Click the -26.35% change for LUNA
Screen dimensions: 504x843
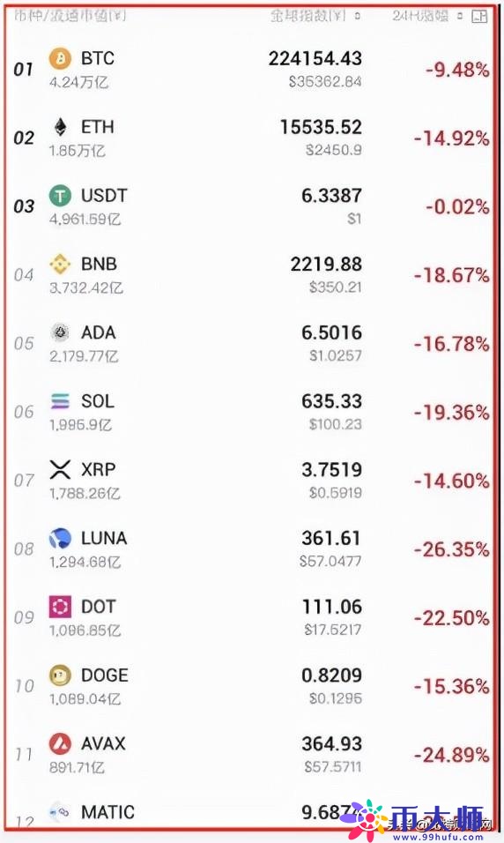451,549
